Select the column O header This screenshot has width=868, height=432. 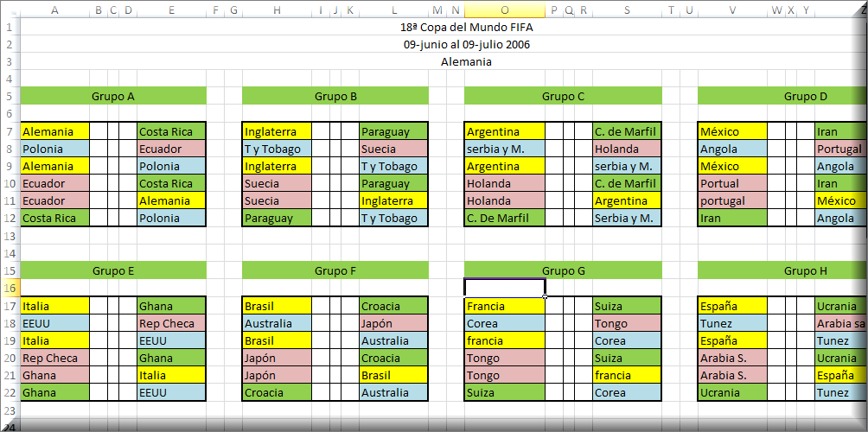click(504, 11)
